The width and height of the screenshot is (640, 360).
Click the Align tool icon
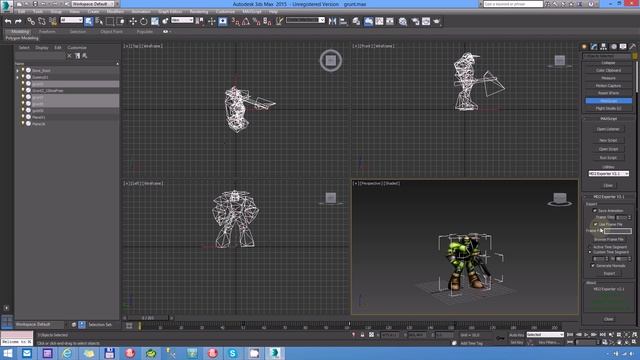[343, 21]
